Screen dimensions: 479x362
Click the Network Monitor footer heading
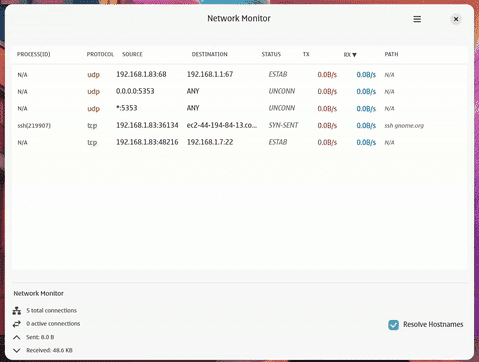click(x=39, y=294)
